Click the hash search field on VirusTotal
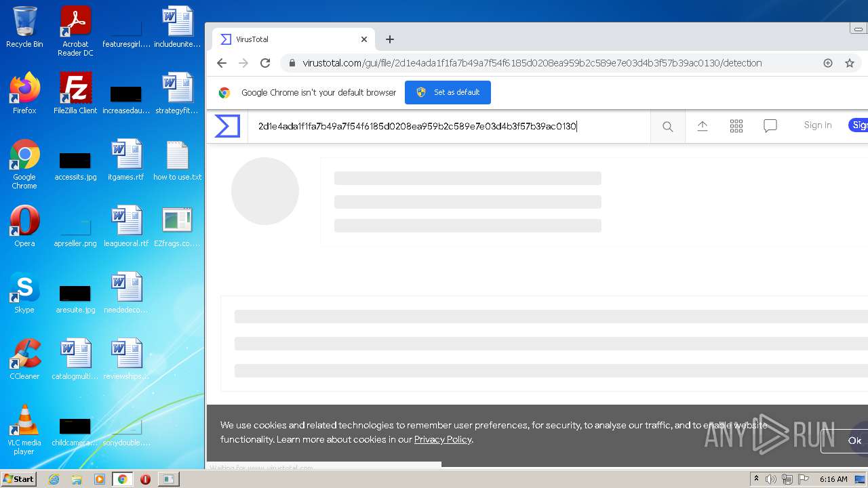868x488 pixels. (x=449, y=126)
